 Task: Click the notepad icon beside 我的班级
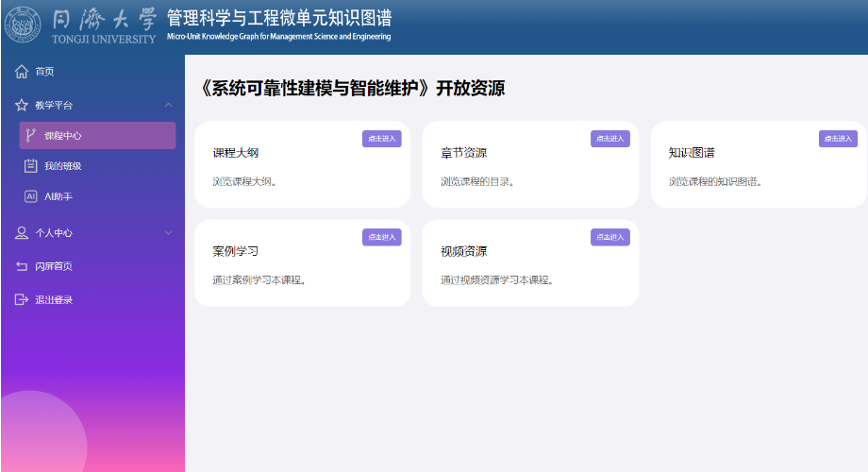[30, 165]
